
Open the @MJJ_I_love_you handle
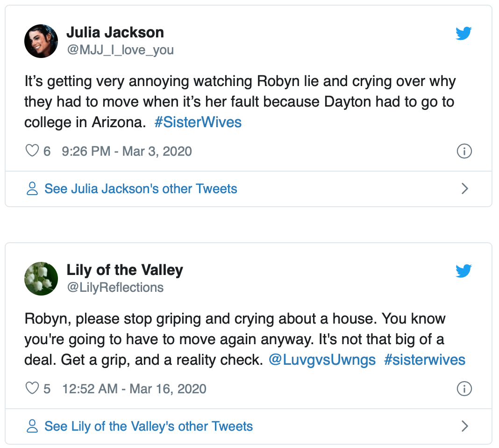pos(121,50)
